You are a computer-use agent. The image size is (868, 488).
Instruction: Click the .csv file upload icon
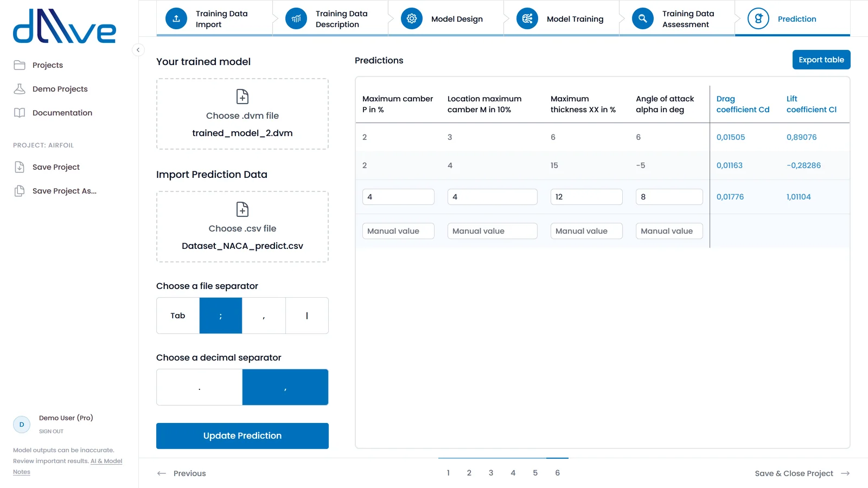(242, 209)
